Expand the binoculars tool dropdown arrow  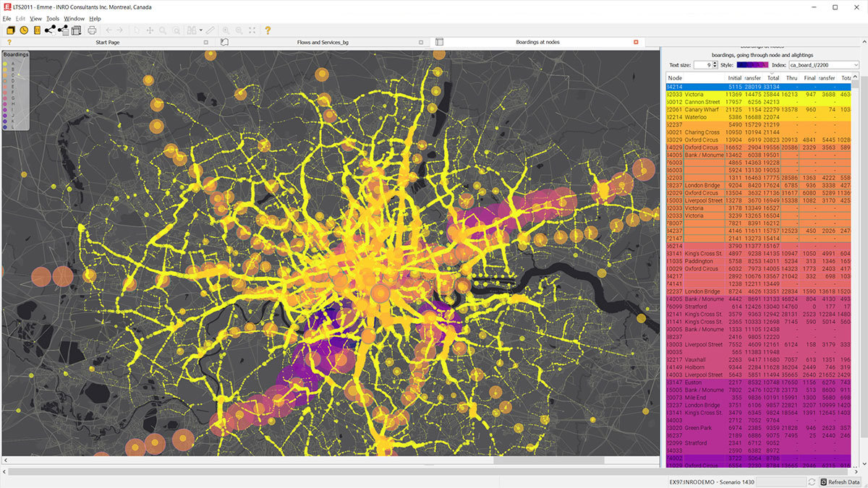point(200,30)
